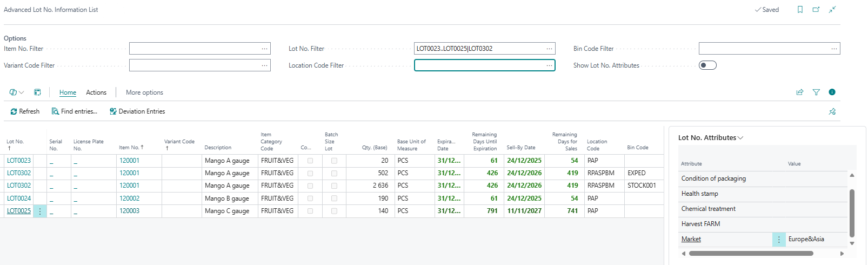Screen dimensions: 868x265
Task: Expand the Lot No. Attributes chevron
Action: pyautogui.click(x=740, y=138)
